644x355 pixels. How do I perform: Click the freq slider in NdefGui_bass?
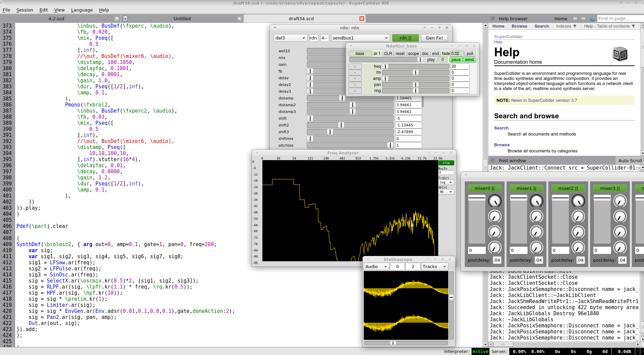(x=415, y=66)
